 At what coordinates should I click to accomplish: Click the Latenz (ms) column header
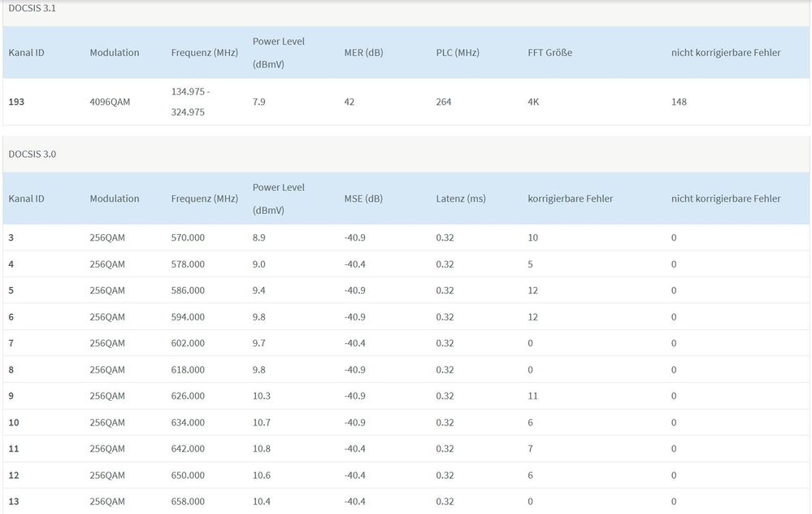461,198
